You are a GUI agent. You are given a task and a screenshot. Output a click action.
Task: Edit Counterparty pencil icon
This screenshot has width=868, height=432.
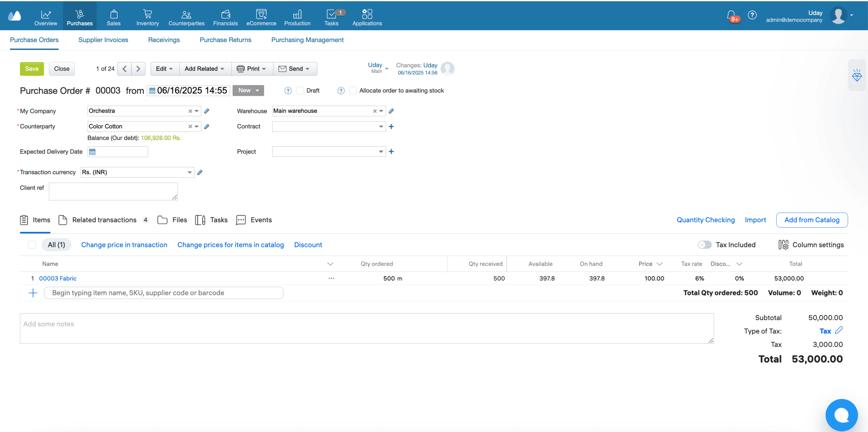[x=206, y=126]
